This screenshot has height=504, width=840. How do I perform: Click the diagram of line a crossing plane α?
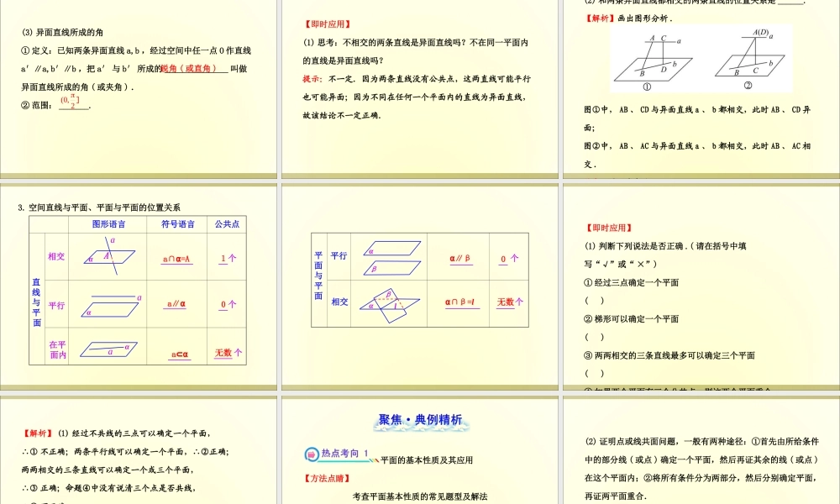point(109,255)
